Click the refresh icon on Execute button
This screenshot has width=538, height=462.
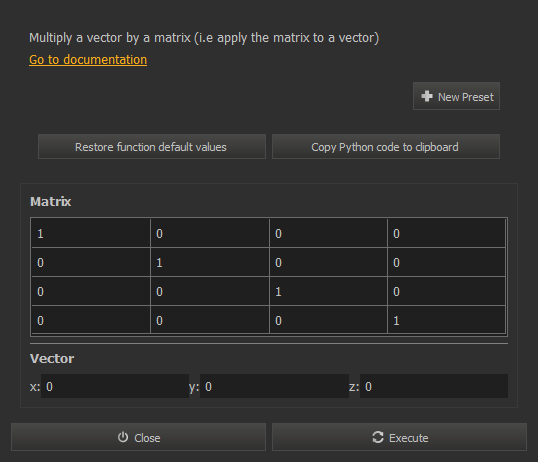(x=378, y=437)
